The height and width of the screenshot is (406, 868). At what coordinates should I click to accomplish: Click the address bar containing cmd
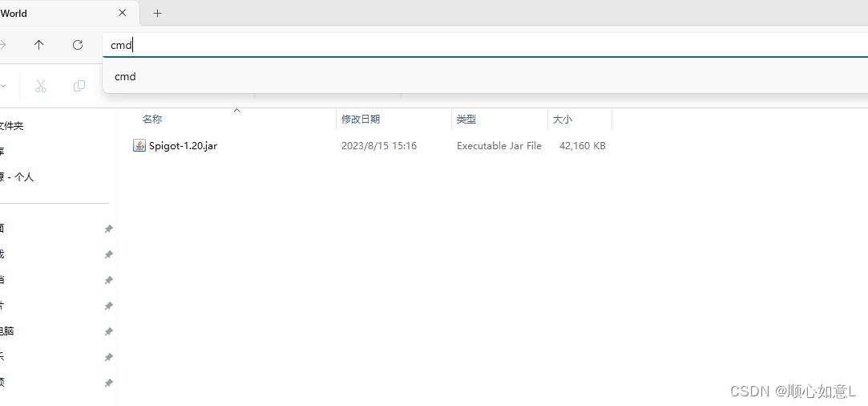point(485,45)
